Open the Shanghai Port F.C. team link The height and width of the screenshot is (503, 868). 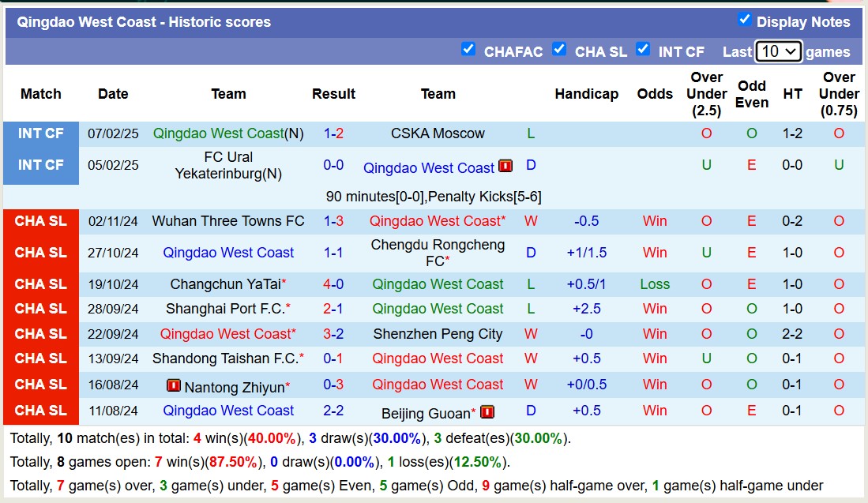228,309
